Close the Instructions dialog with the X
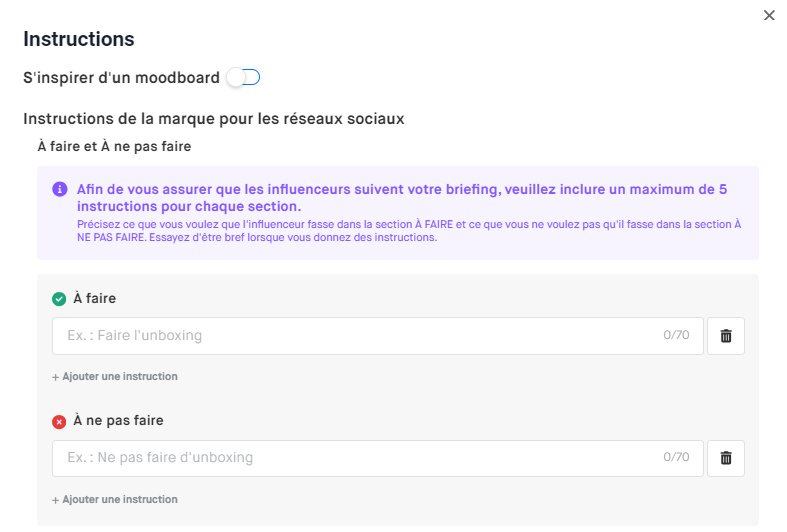Viewport: 787px width, 532px height. click(769, 15)
